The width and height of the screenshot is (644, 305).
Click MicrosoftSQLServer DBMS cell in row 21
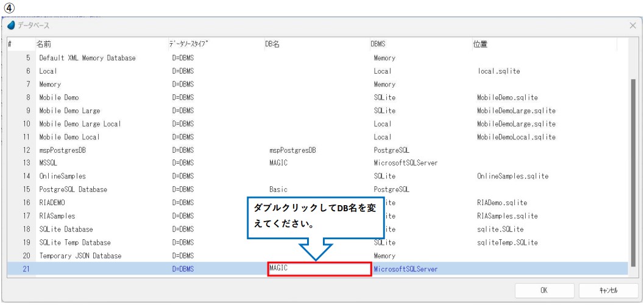[x=406, y=268]
